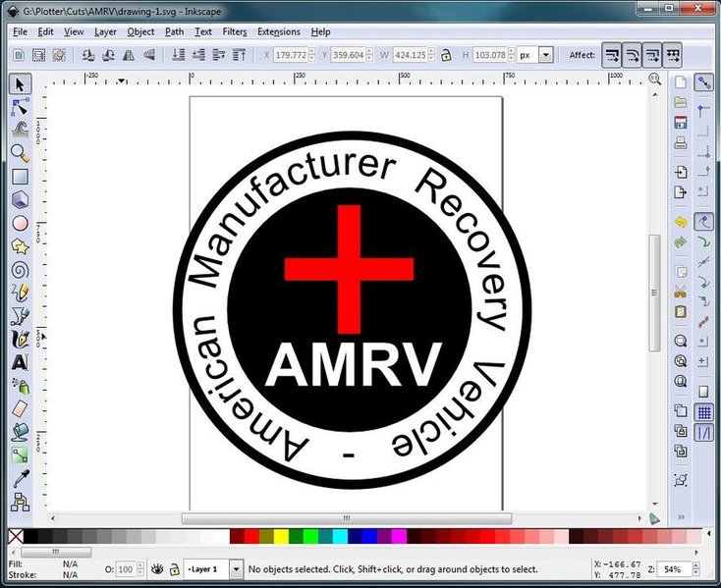Open the File menu
Image resolution: width=721 pixels, height=588 pixels.
tap(20, 31)
